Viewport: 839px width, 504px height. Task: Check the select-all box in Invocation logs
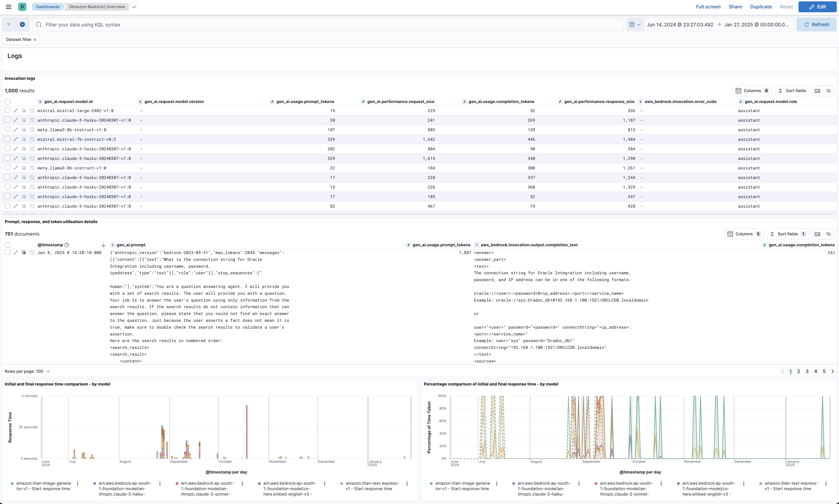[8, 101]
